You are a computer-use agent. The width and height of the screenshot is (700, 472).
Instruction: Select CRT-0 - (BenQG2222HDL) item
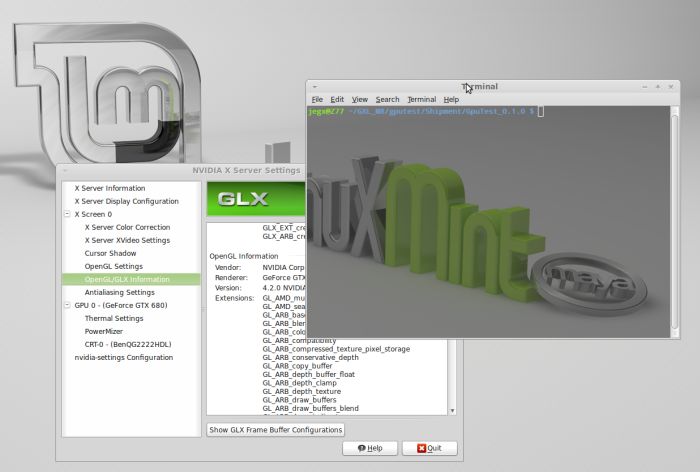point(128,344)
